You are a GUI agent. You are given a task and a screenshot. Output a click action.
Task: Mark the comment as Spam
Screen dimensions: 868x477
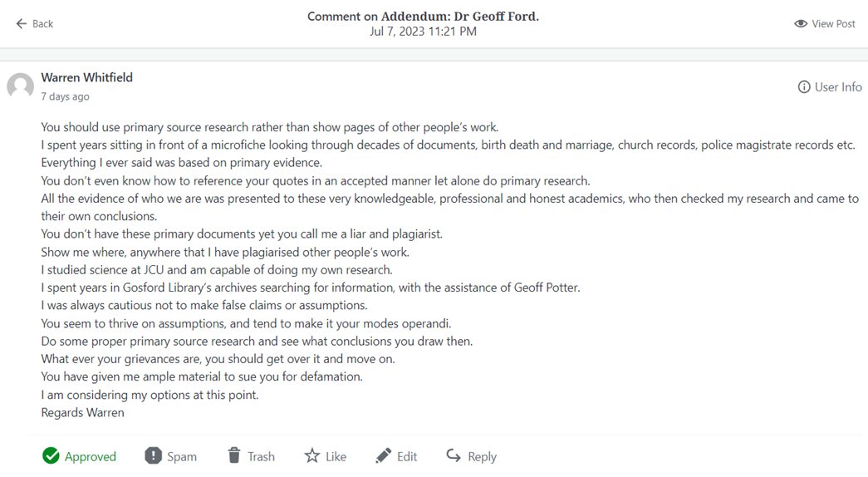pos(182,456)
